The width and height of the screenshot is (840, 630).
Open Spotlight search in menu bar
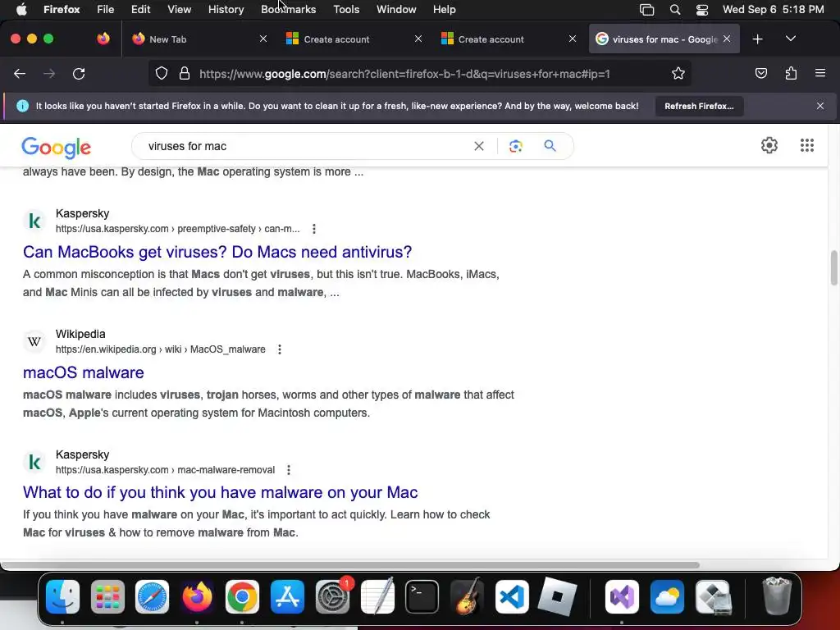tap(675, 10)
